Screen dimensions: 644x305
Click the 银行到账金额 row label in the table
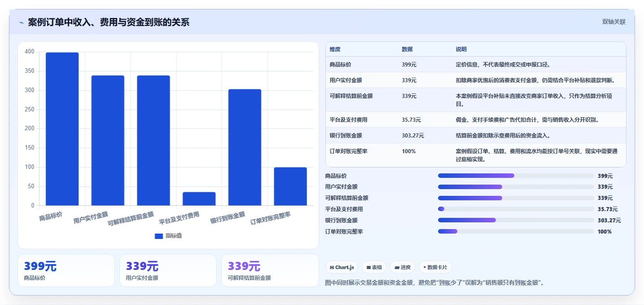click(x=346, y=135)
